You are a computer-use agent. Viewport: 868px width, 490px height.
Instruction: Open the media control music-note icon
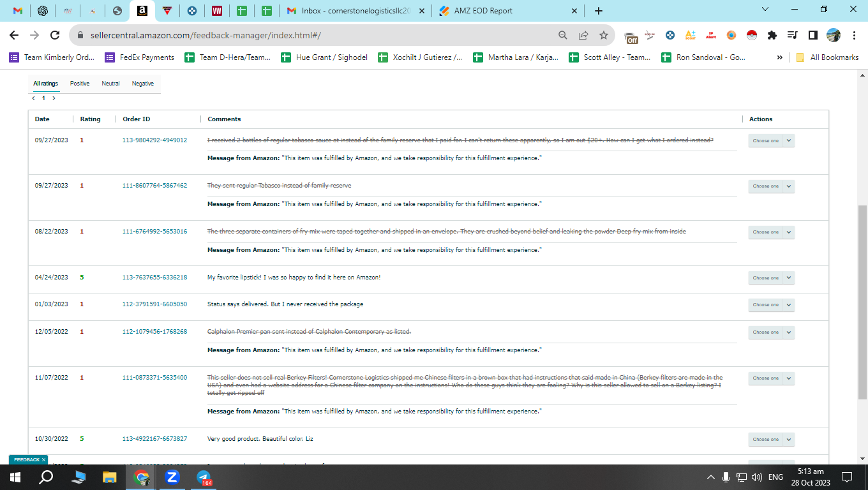pyautogui.click(x=792, y=35)
